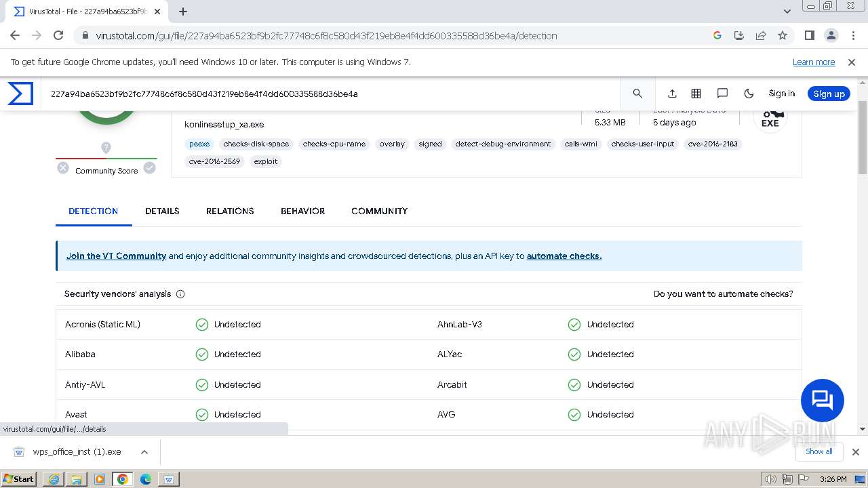
Task: Expand the wps_office_inst download options chevron
Action: (144, 452)
